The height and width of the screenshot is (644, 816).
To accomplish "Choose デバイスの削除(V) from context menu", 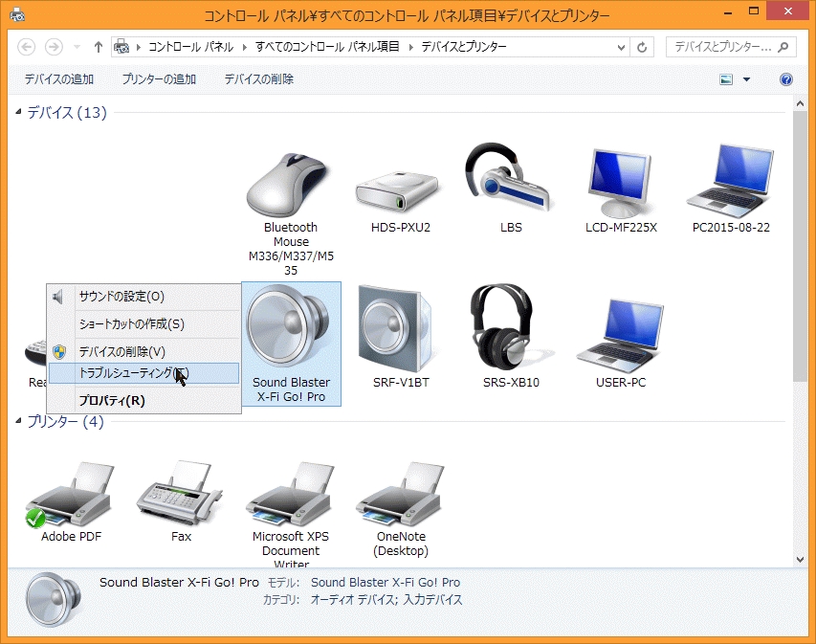I will (144, 351).
